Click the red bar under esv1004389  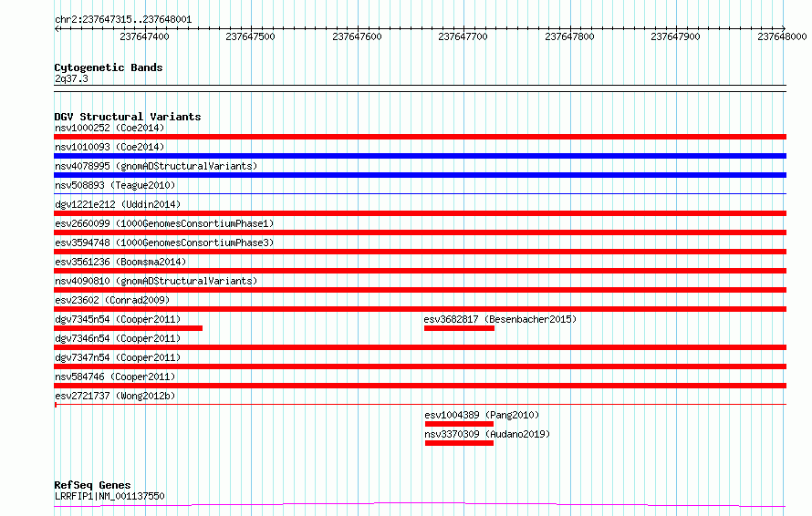tap(459, 424)
